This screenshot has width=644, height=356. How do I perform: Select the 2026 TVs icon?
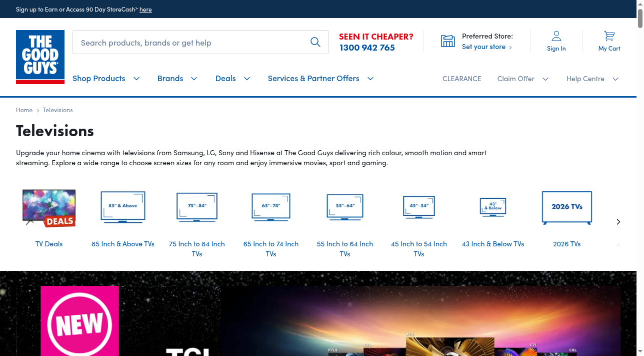tap(567, 207)
